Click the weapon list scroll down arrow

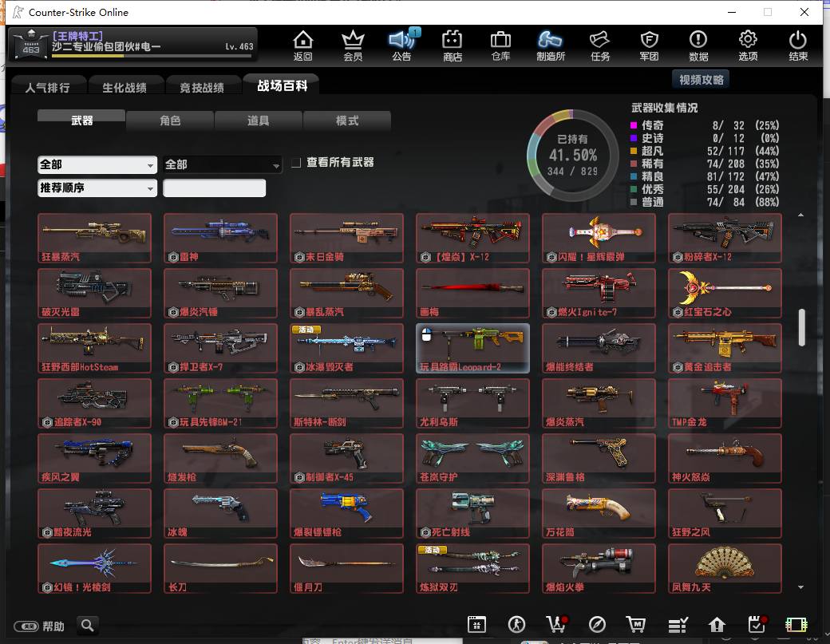click(801, 587)
